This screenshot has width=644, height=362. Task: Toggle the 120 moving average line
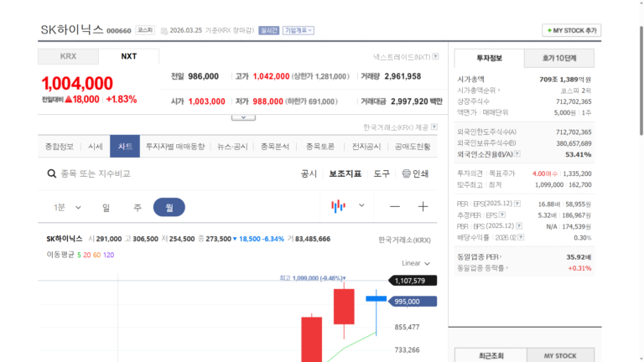(108, 255)
